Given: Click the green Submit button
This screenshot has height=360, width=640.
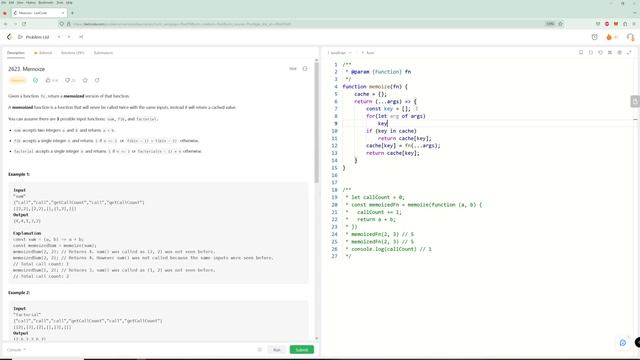Looking at the screenshot, I should click(302, 350).
